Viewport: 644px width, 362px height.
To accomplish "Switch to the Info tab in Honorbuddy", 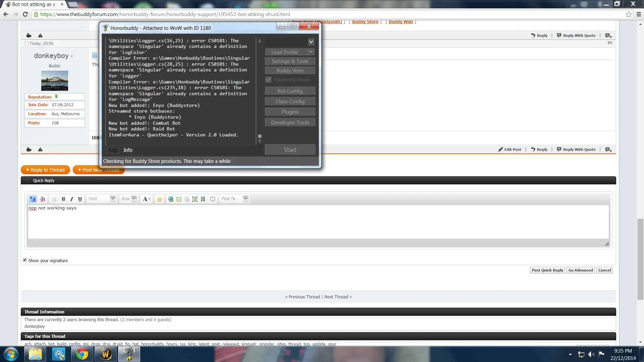I will pyautogui.click(x=128, y=150).
